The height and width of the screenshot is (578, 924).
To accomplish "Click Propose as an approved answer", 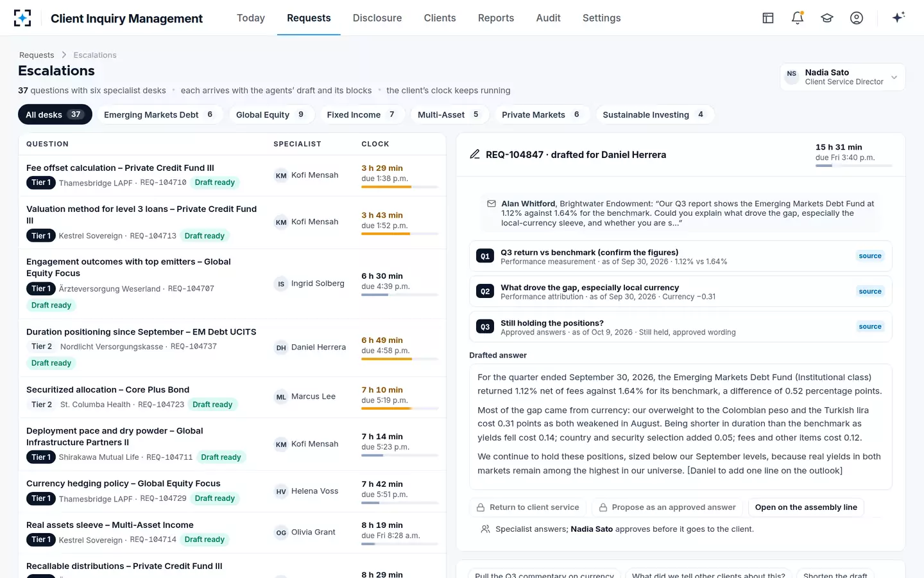I will click(x=667, y=507).
